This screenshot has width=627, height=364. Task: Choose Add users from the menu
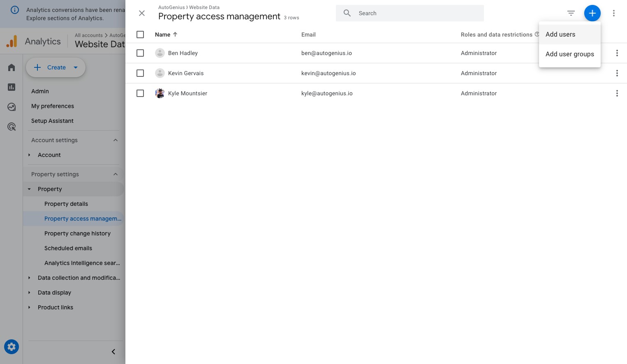click(570, 35)
